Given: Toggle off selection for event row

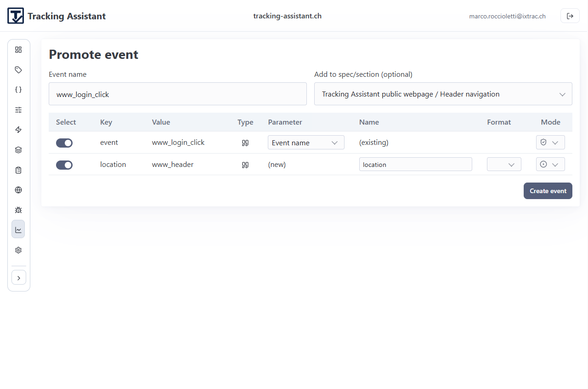Looking at the screenshot, I should click(x=64, y=143).
